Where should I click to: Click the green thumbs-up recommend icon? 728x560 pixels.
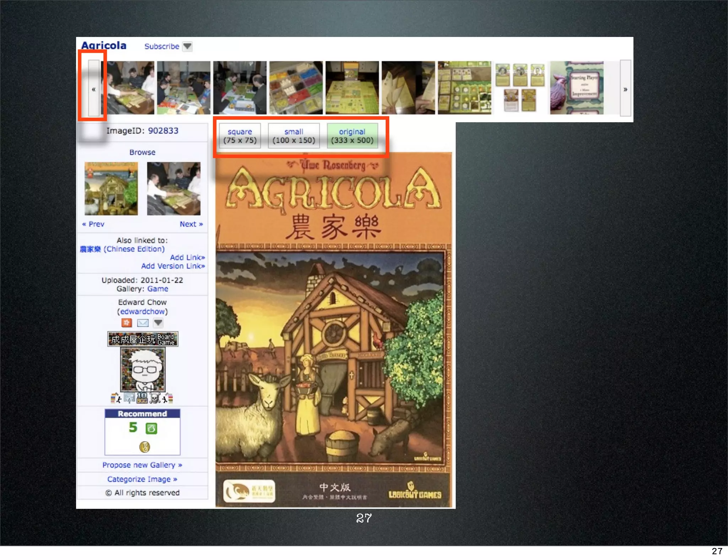151,429
